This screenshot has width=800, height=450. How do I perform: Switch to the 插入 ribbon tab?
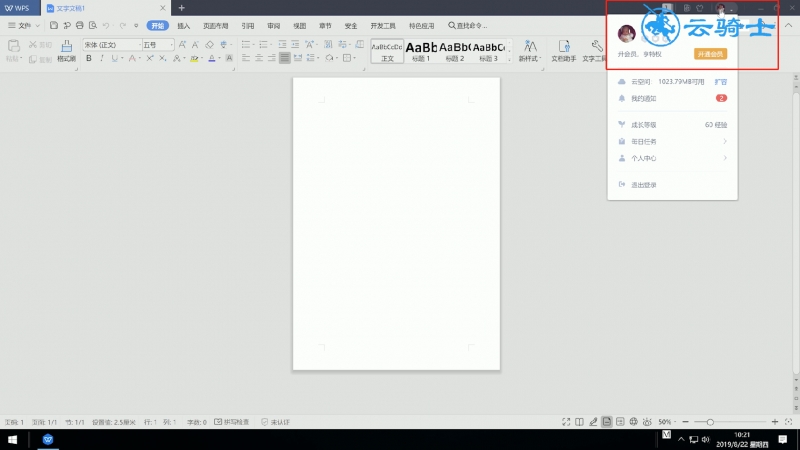[184, 26]
